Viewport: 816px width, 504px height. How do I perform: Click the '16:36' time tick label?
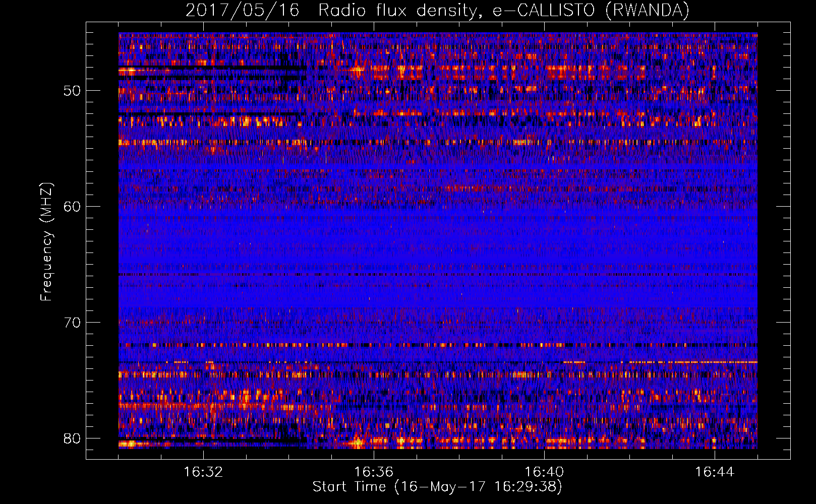click(374, 472)
